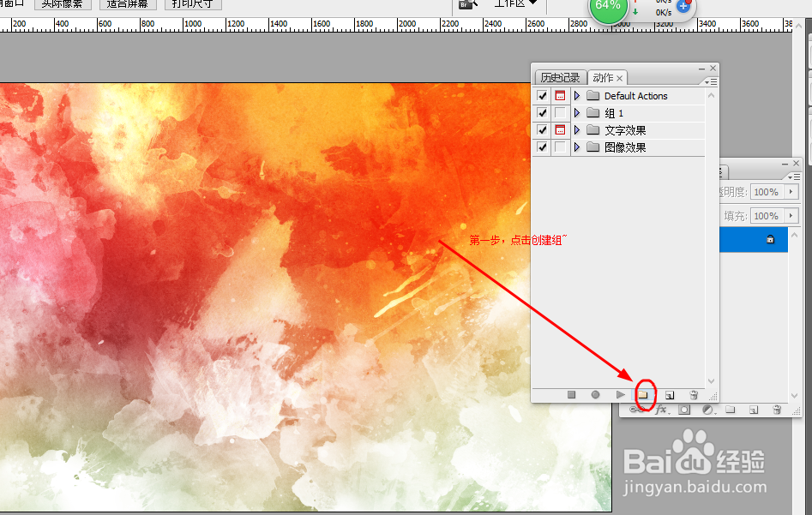Click the Default Actions folder icon
Screen dimensions: 812x515
tap(593, 96)
